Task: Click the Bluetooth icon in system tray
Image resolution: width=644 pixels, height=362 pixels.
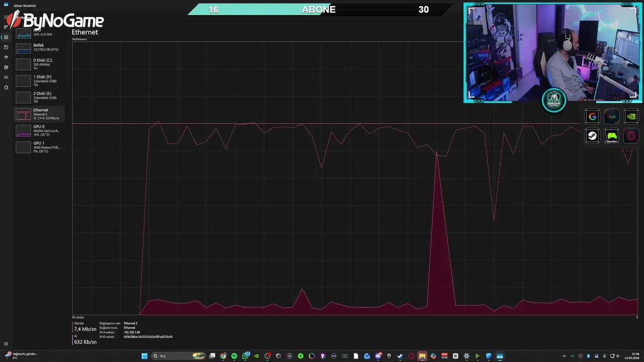Action: click(x=589, y=356)
